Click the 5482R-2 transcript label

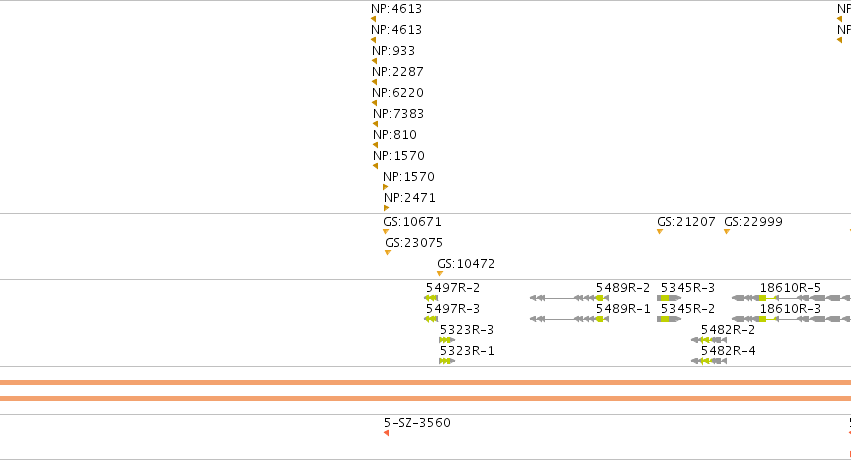[x=728, y=330]
